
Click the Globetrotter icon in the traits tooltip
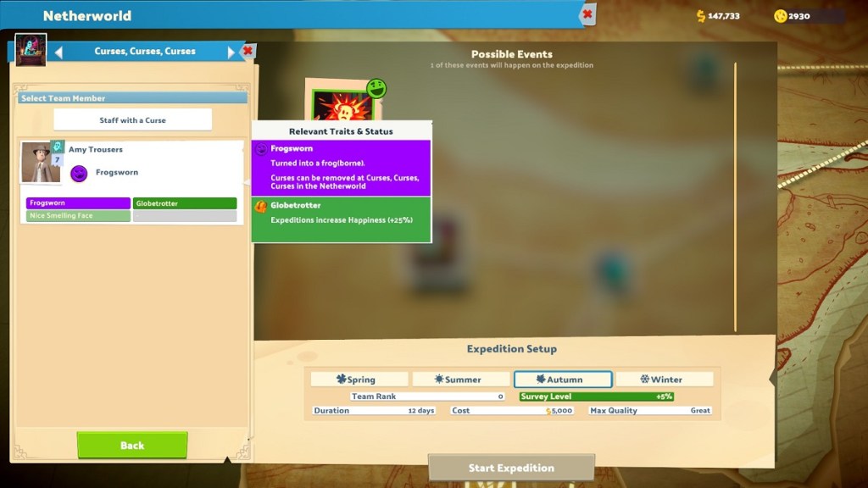click(261, 206)
